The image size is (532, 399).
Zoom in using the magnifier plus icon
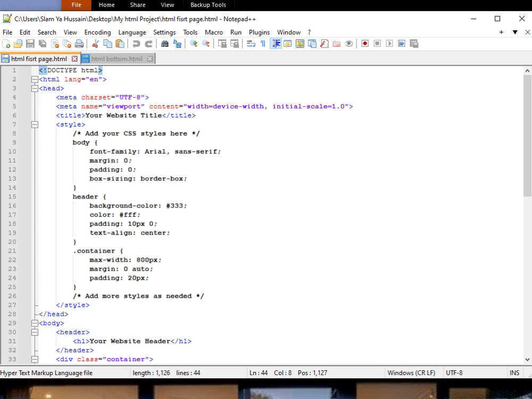[x=194, y=44]
